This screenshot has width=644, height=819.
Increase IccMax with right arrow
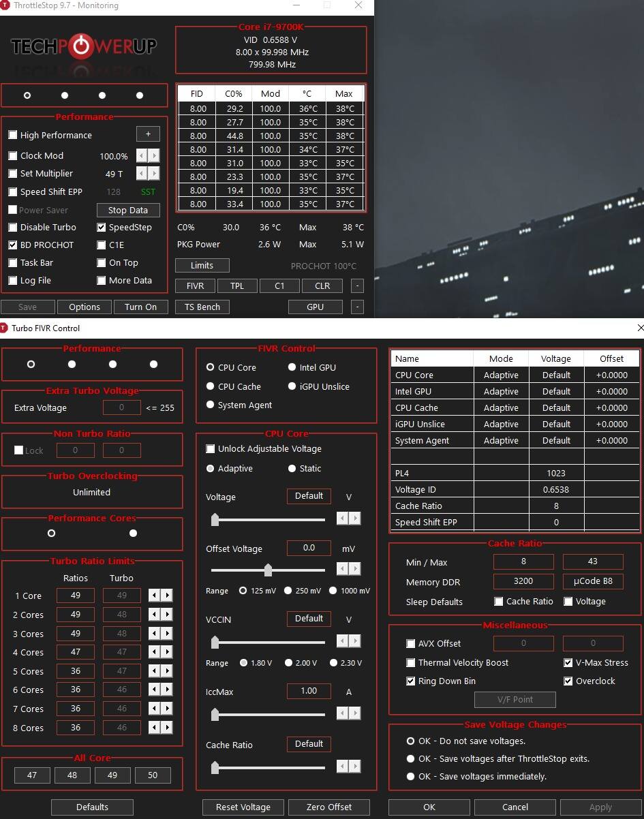pyautogui.click(x=354, y=713)
